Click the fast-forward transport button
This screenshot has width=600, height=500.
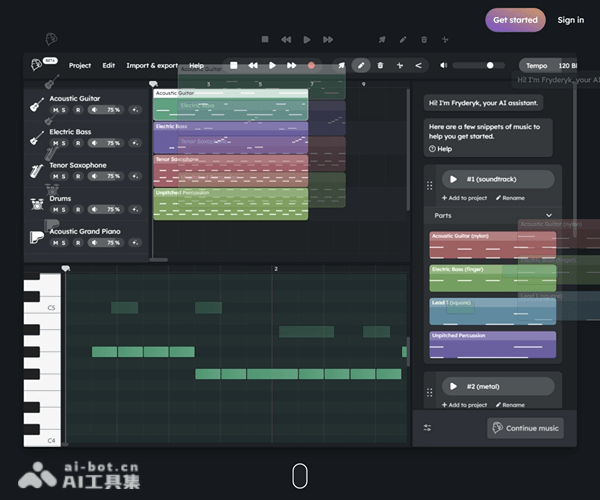point(291,65)
